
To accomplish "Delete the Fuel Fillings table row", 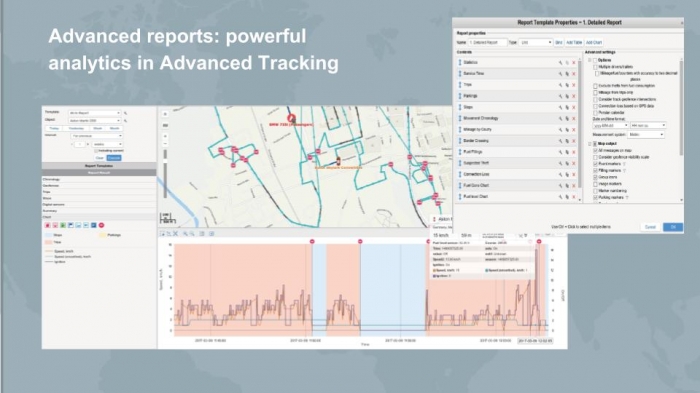I will [574, 152].
